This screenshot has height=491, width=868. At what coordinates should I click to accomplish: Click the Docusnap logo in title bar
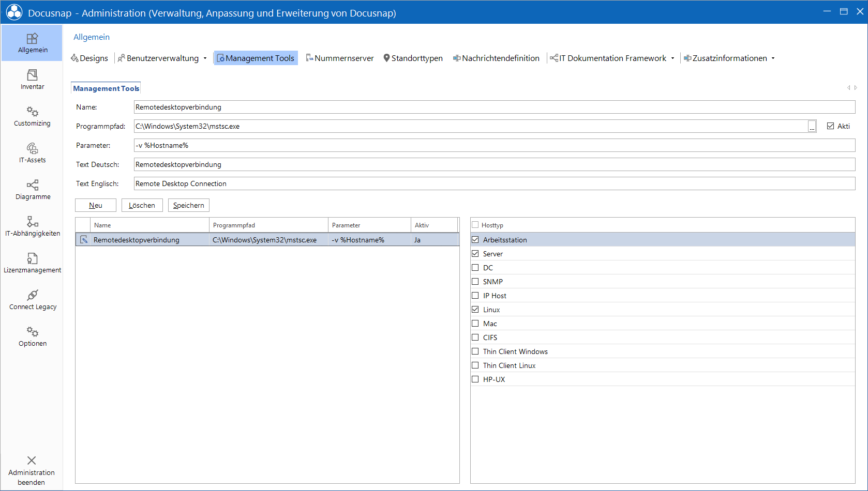click(x=14, y=12)
